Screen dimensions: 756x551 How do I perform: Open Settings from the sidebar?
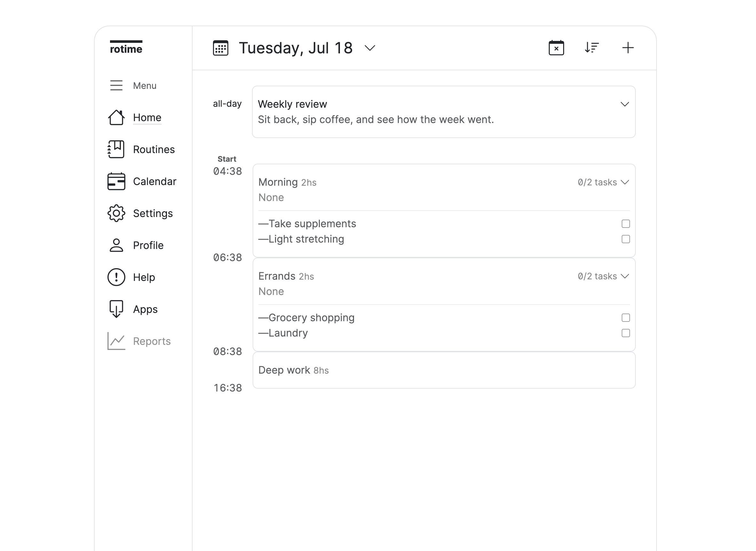click(x=153, y=213)
